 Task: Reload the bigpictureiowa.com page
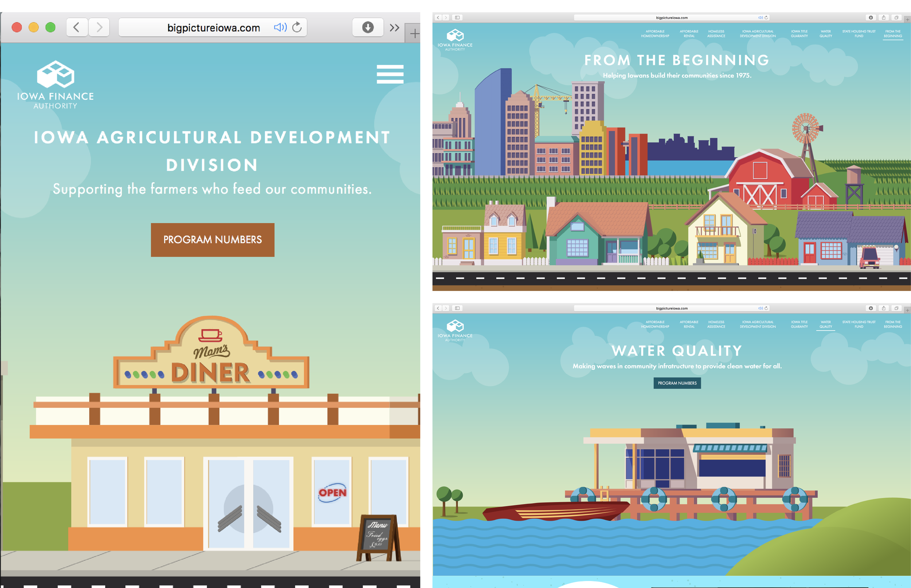tap(297, 27)
